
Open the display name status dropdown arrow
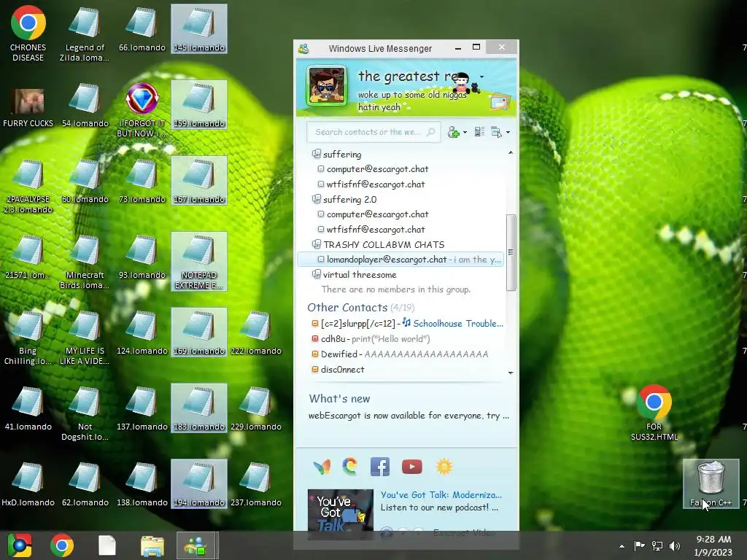tap(481, 77)
